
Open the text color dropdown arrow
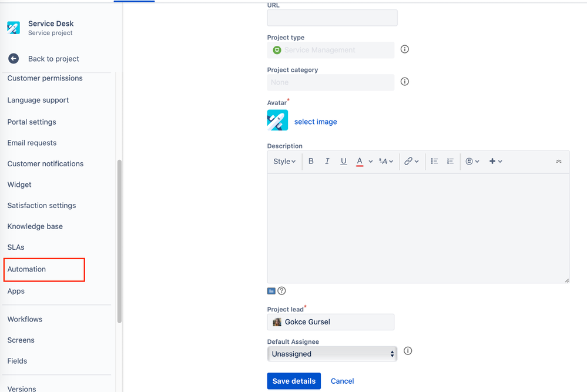pos(371,162)
